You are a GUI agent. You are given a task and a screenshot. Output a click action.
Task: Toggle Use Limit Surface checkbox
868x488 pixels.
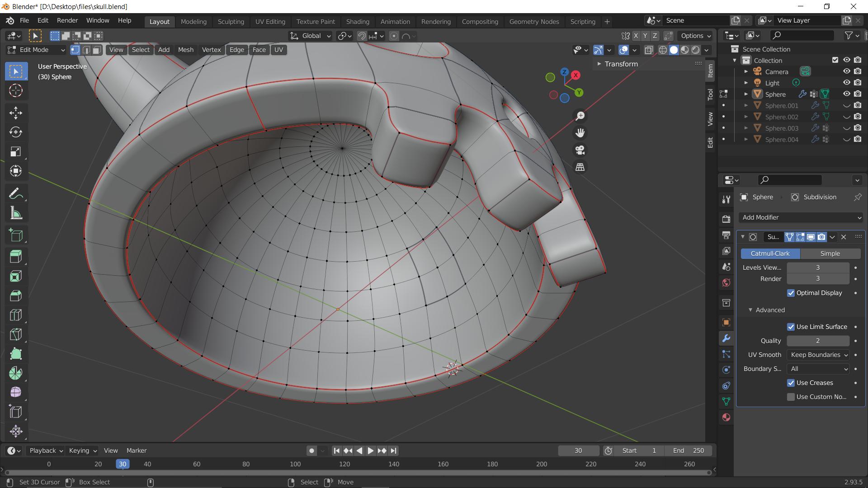point(791,327)
